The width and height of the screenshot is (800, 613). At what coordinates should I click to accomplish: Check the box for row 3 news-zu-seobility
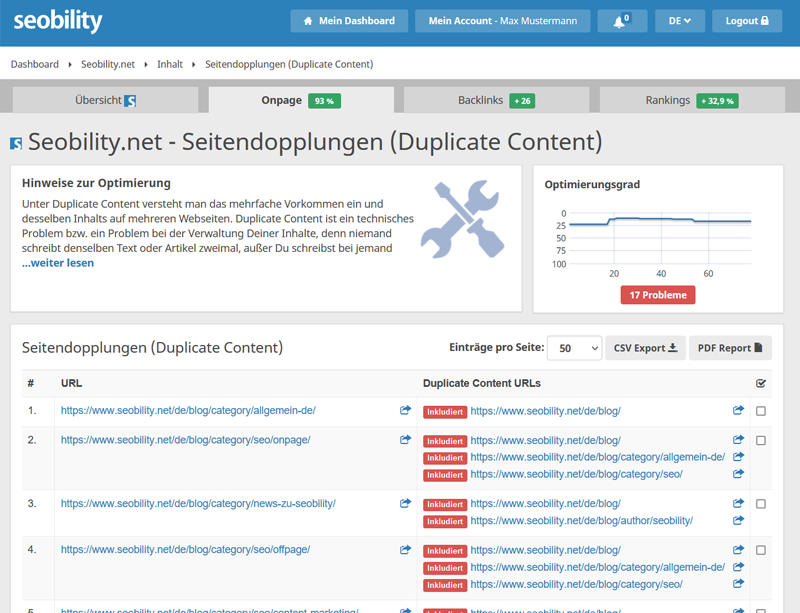(761, 504)
